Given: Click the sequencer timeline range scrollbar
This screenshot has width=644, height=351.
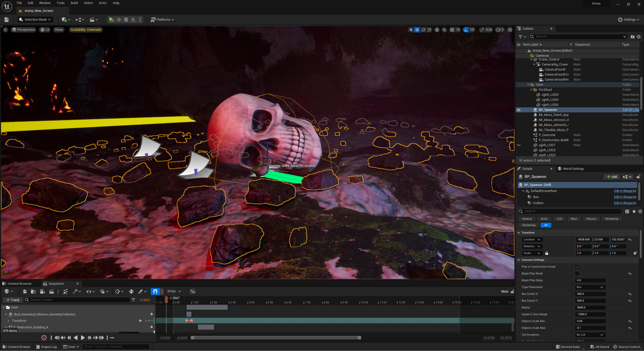Looking at the screenshot, I should [276, 338].
